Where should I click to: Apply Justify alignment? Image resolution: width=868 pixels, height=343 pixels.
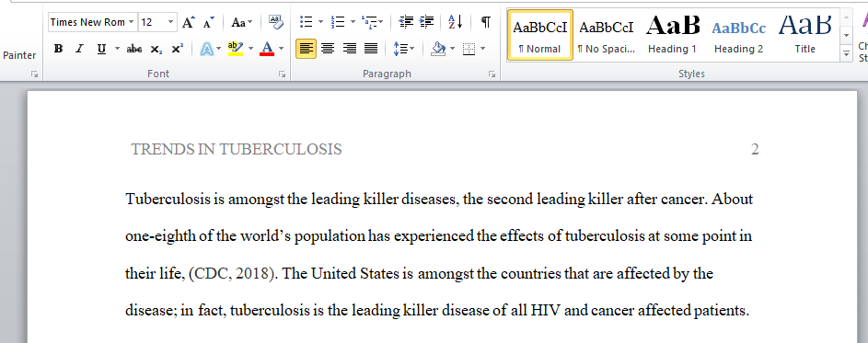point(371,49)
